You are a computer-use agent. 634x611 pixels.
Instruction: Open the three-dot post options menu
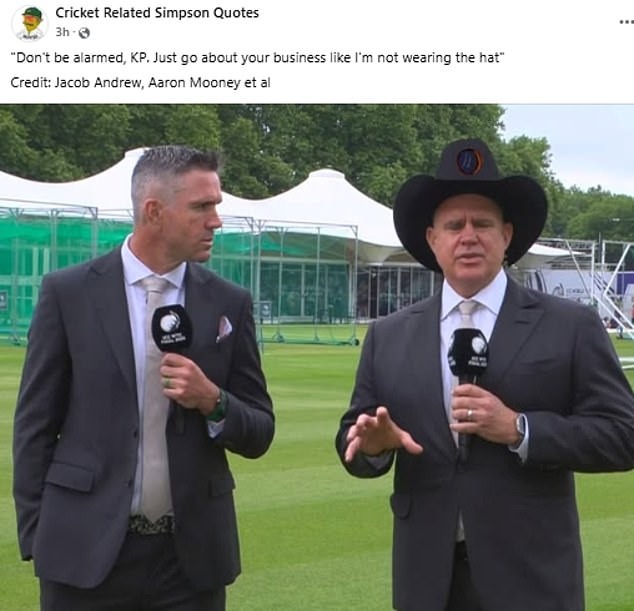(x=626, y=22)
